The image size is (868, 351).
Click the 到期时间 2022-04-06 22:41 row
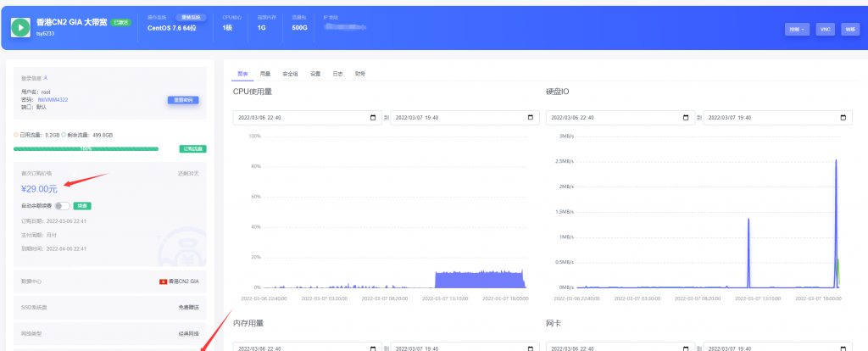click(x=53, y=248)
